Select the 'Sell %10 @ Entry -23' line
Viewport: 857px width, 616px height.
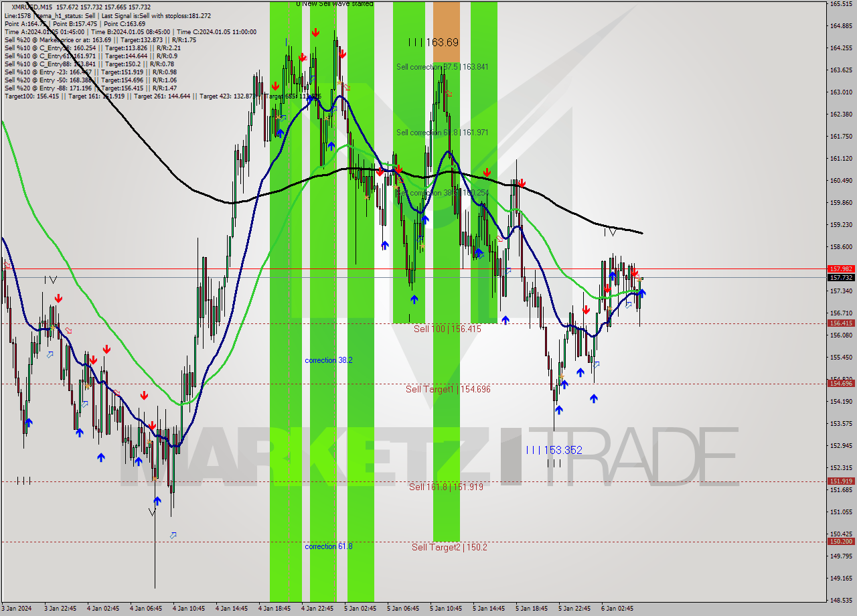coord(90,72)
